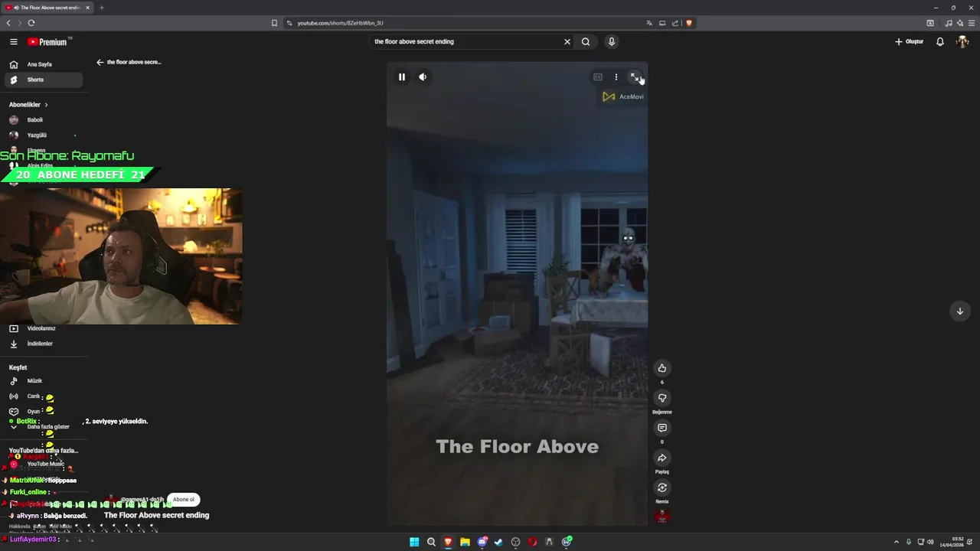Like the Short with thumbs up
The width and height of the screenshot is (980, 551).
coord(662,368)
